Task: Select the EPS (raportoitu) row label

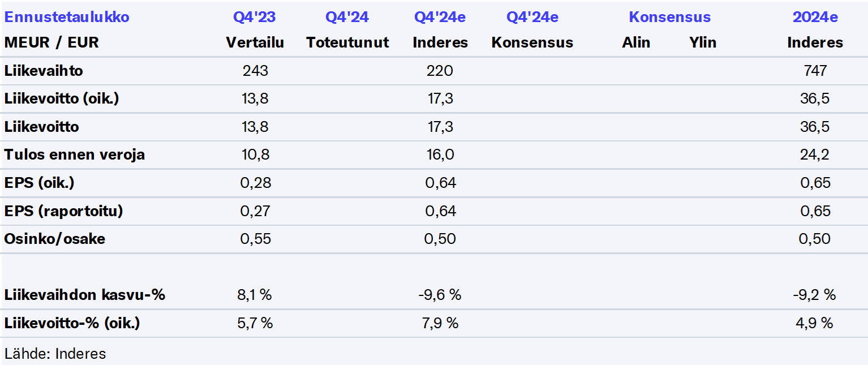Action: click(63, 211)
